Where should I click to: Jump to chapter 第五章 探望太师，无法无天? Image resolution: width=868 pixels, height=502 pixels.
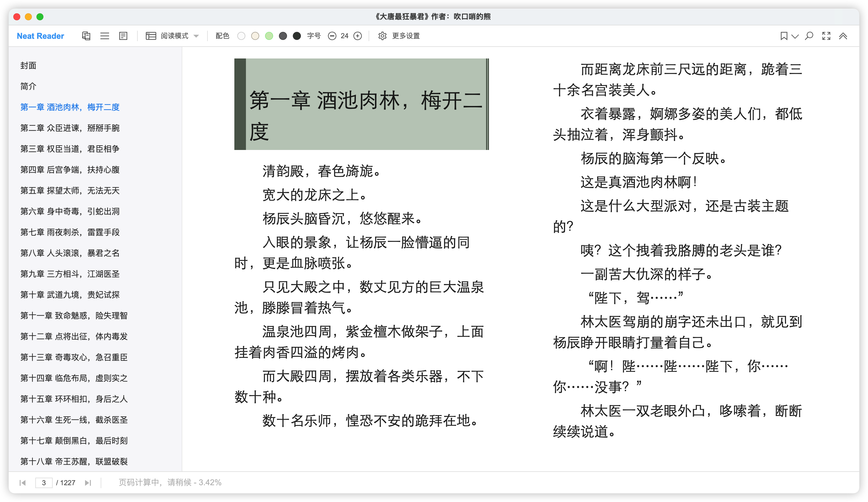click(69, 190)
